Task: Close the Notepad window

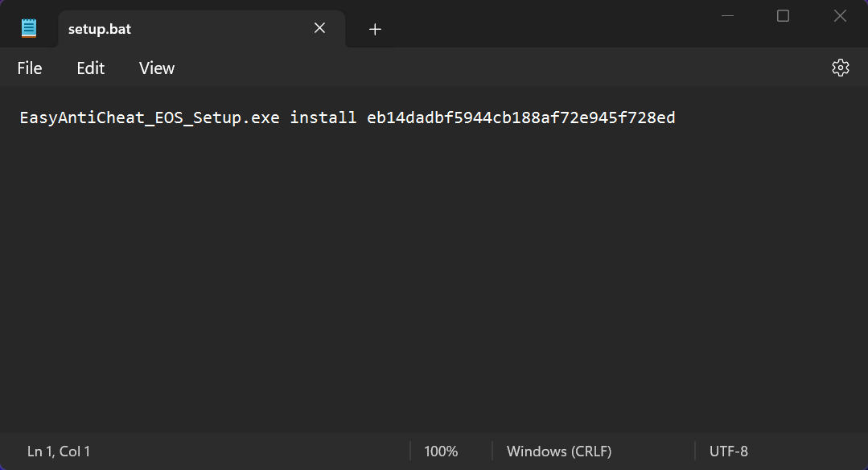Action: click(840, 16)
